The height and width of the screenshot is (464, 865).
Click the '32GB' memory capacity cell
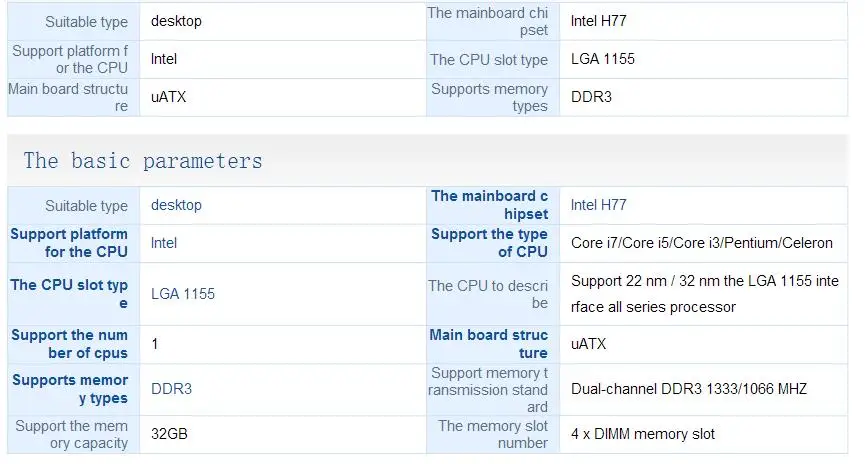[282, 434]
